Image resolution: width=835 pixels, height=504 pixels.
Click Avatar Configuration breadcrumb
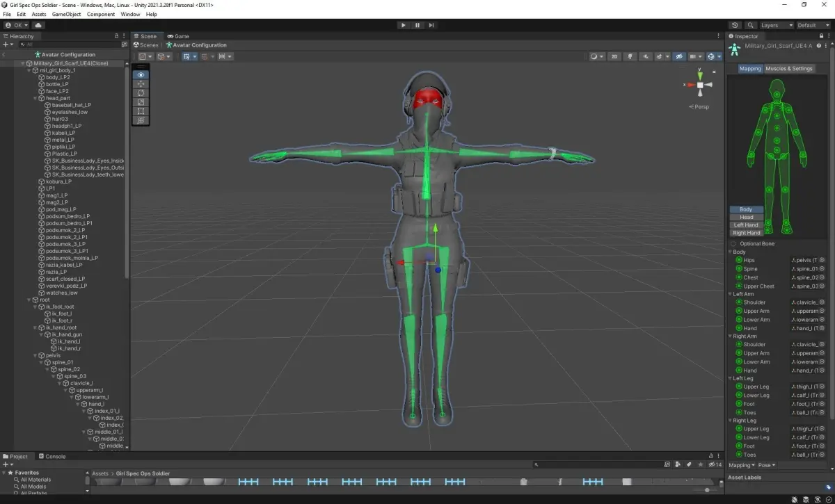tap(196, 45)
